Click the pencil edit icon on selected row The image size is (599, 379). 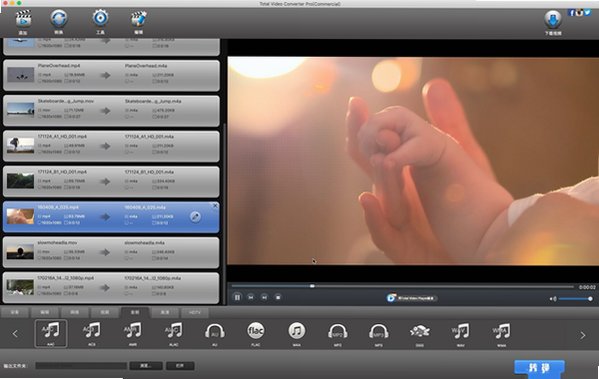(195, 217)
